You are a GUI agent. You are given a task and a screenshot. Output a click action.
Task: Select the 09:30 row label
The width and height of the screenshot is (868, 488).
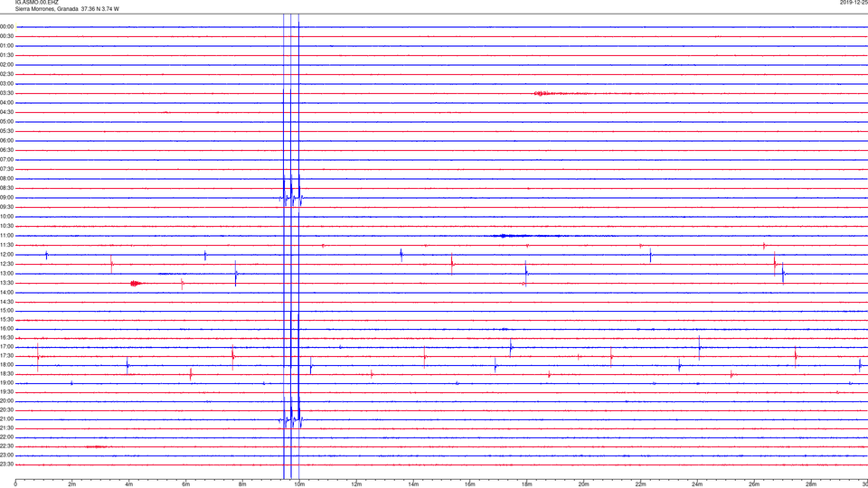[6, 207]
